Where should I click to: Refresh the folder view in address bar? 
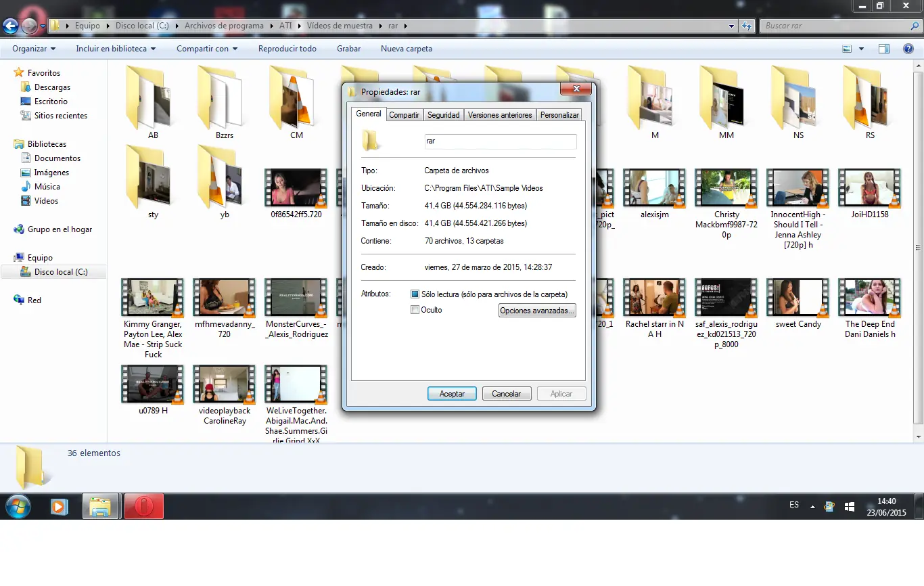click(x=747, y=26)
